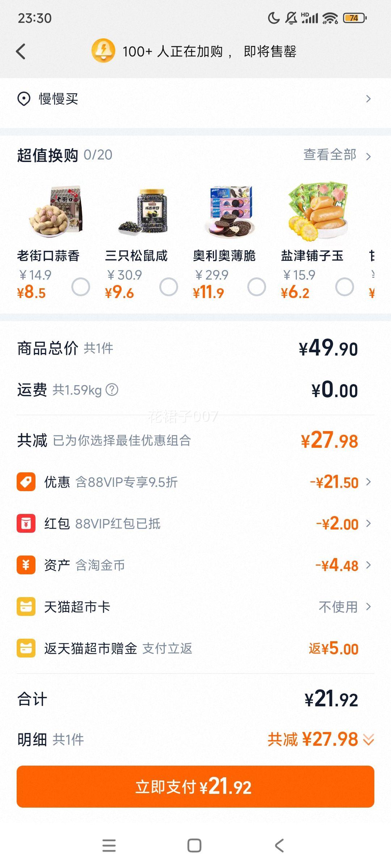Open the 优惠 -¥21.50 discount details arrow
Viewport: 391px width, 868px height.
pos(368,482)
